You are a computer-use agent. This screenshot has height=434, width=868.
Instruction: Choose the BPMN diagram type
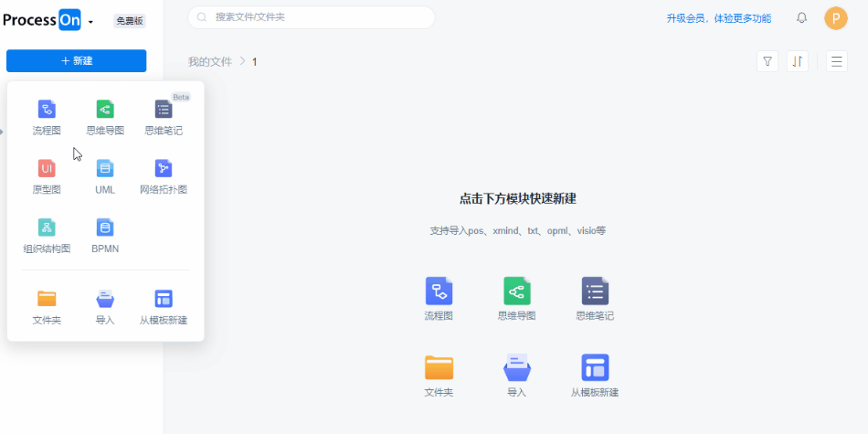coord(105,236)
